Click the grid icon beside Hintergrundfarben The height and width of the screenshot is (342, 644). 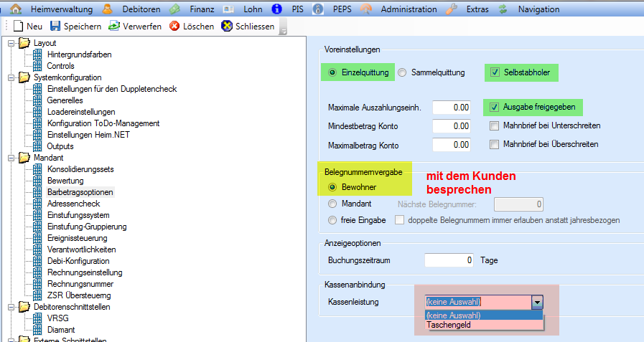coord(37,54)
